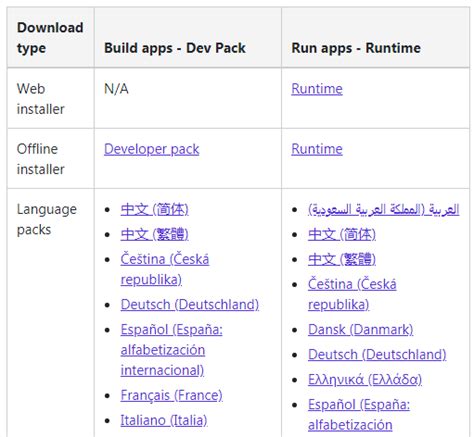Image resolution: width=474 pixels, height=437 pixels.
Task: Open the Offline installer Runtime link
Action: [x=317, y=149]
